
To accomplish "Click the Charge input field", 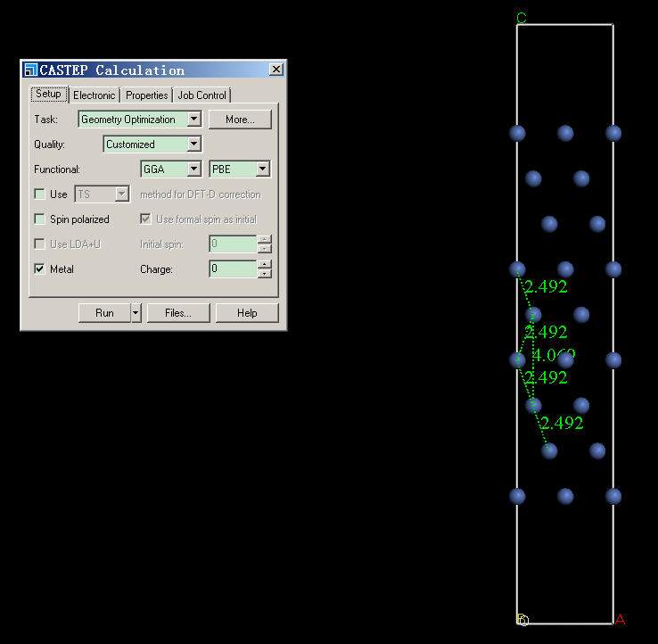I will point(233,268).
